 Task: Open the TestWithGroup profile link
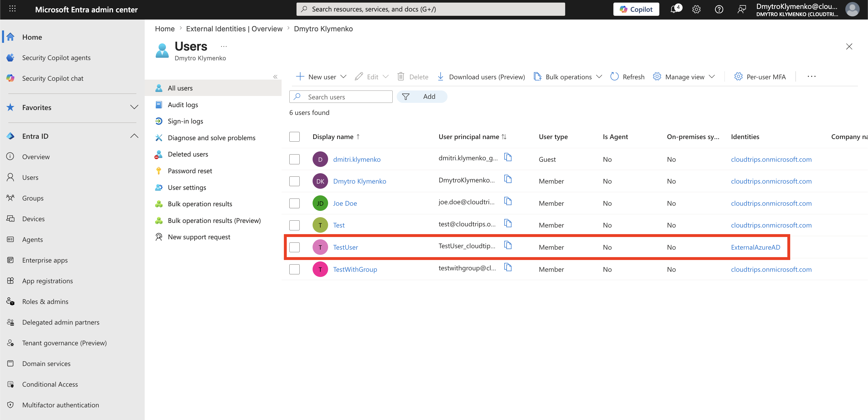[355, 269]
